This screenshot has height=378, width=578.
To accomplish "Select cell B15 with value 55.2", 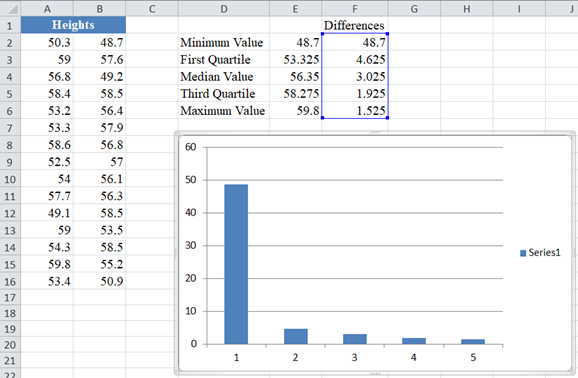I will point(100,264).
